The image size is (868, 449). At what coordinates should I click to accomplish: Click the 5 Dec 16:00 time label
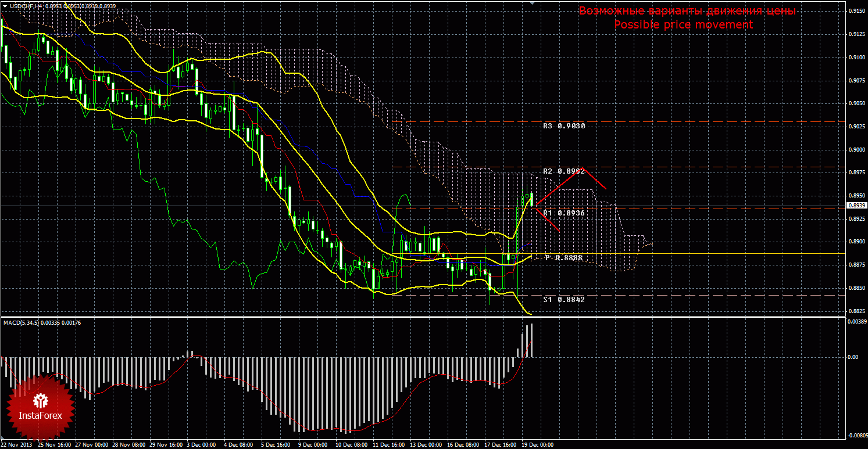click(276, 445)
